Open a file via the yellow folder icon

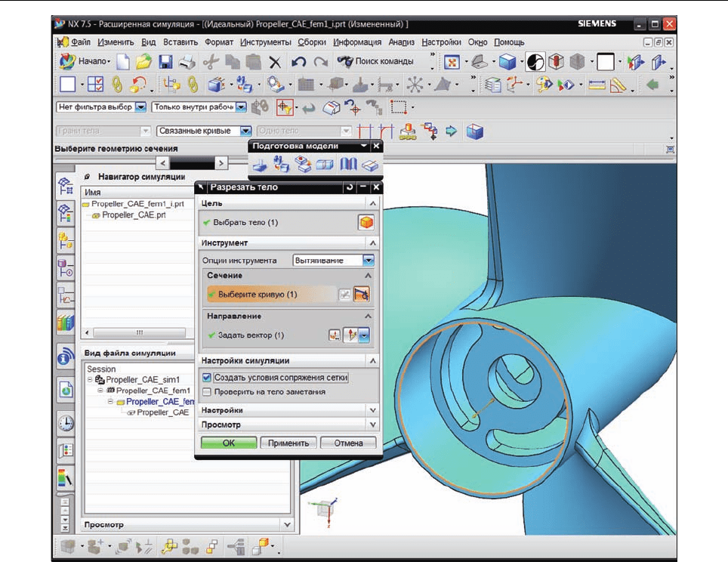144,61
